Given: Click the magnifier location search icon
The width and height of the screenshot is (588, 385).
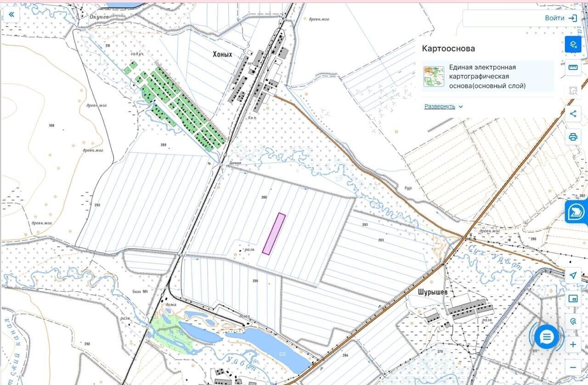Looking at the screenshot, I should 573,322.
